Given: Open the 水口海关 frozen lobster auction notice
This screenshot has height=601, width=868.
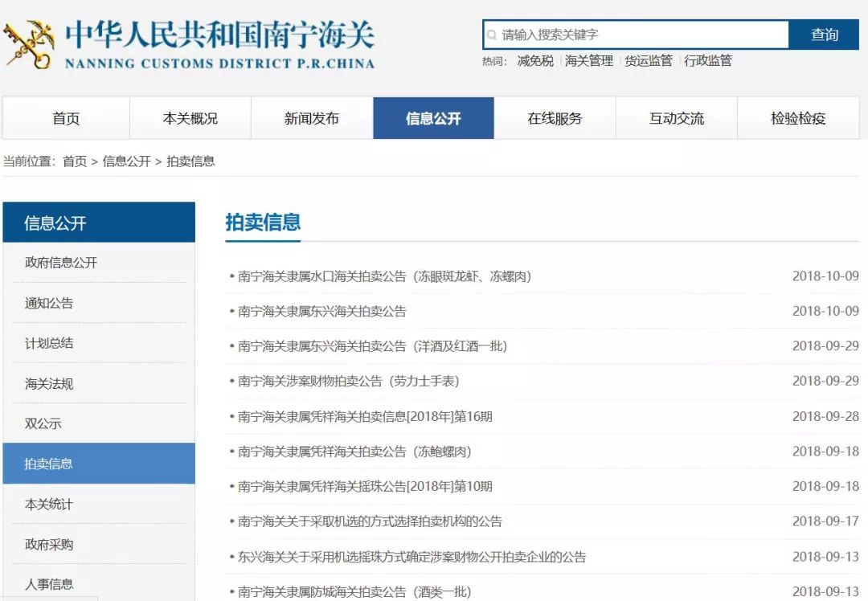Looking at the screenshot, I should (385, 276).
